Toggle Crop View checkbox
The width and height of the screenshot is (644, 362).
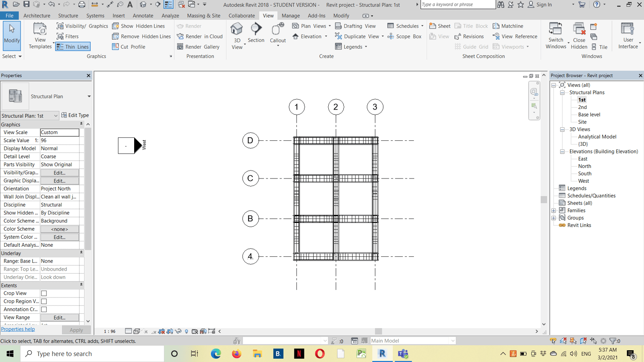pos(44,293)
